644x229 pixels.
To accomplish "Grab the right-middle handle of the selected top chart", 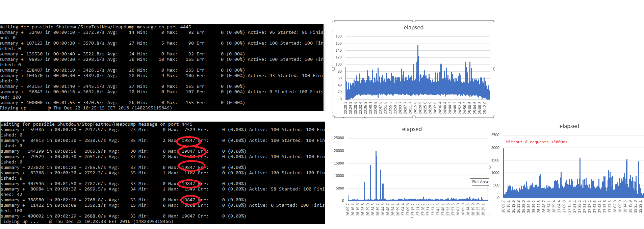I will [494, 69].
